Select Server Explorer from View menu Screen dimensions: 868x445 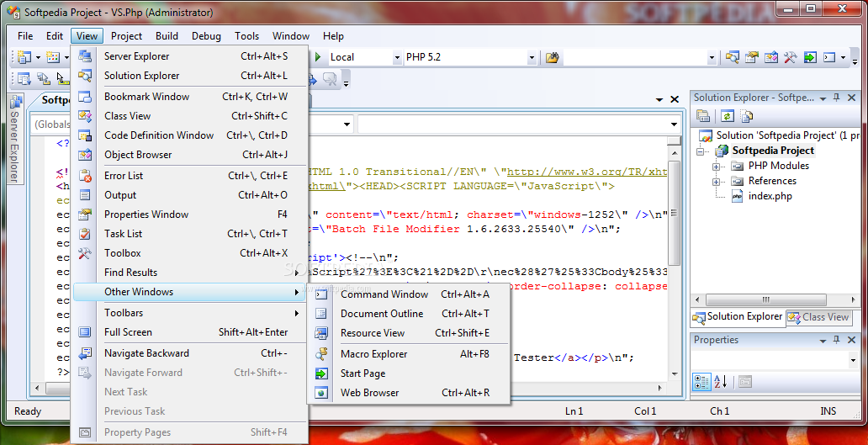[x=189, y=56]
